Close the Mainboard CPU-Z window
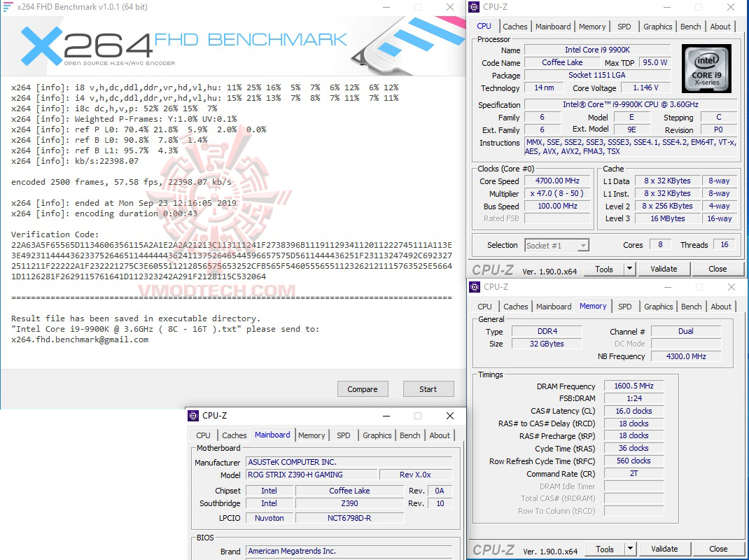Screen dimensions: 749x560 click(x=450, y=416)
